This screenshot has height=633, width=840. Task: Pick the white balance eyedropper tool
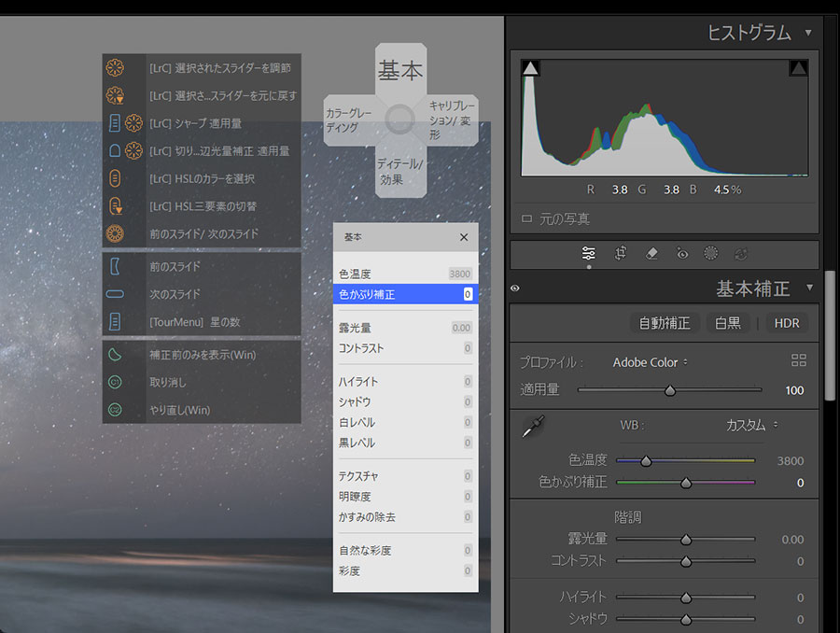(x=533, y=427)
